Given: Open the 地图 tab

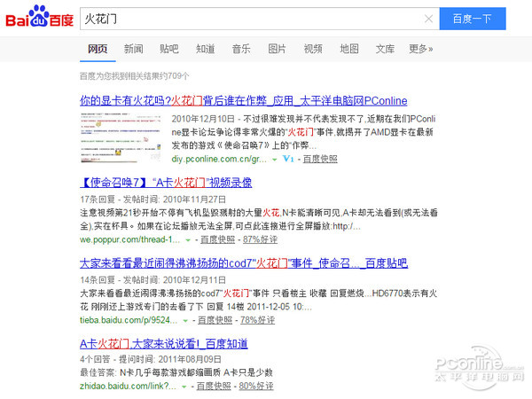Looking at the screenshot, I should click(x=349, y=49).
